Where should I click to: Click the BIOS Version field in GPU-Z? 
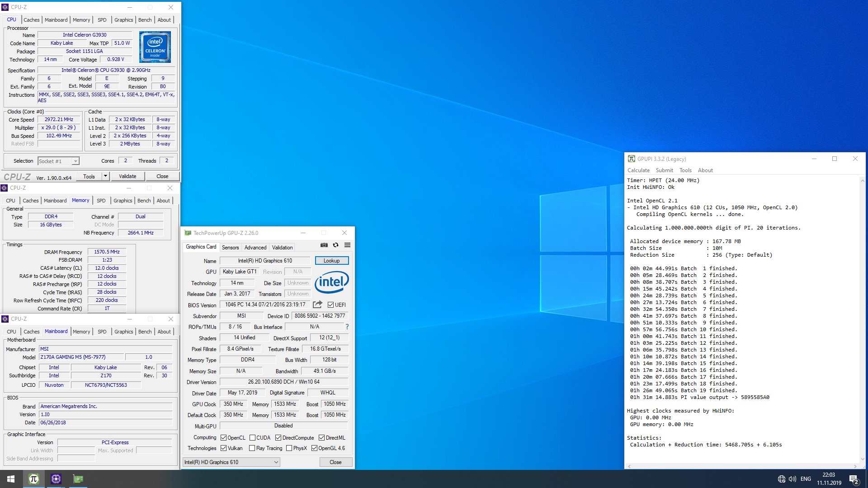coord(265,305)
